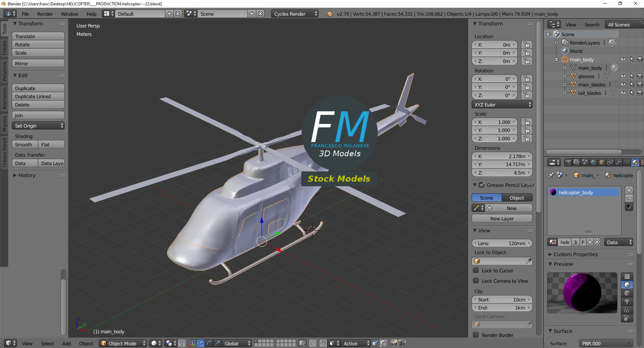Click the OpenGL render animation clapper icon
This screenshot has width=644, height=348.
point(402,343)
